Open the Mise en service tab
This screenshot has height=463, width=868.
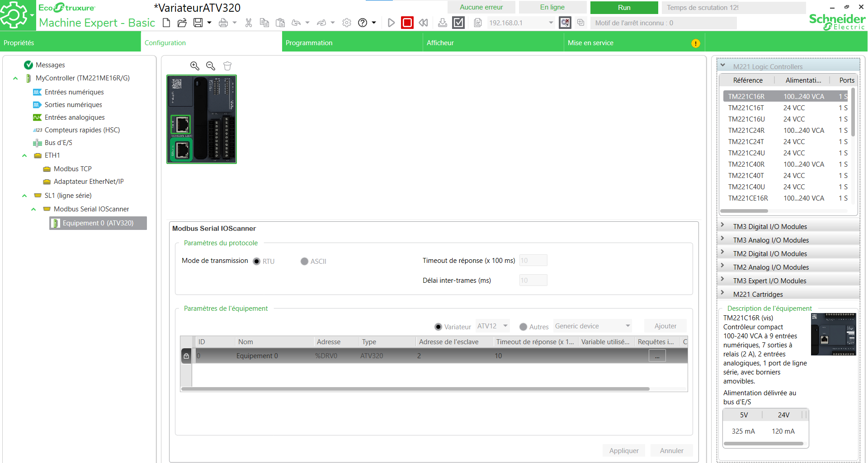click(590, 43)
